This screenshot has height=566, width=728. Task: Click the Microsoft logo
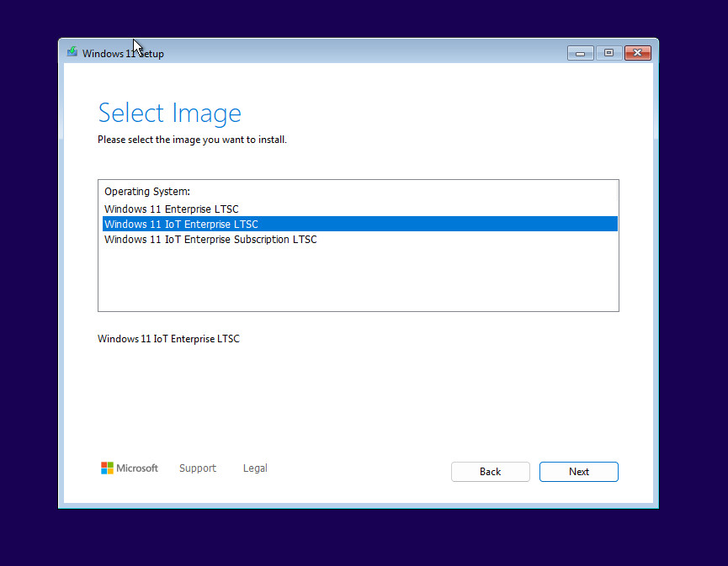[x=130, y=468]
